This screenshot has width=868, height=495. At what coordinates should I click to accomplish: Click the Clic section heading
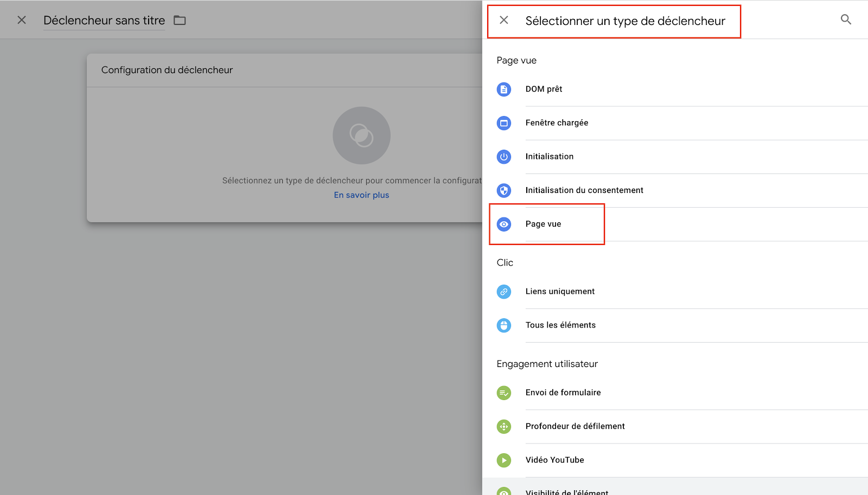point(505,262)
